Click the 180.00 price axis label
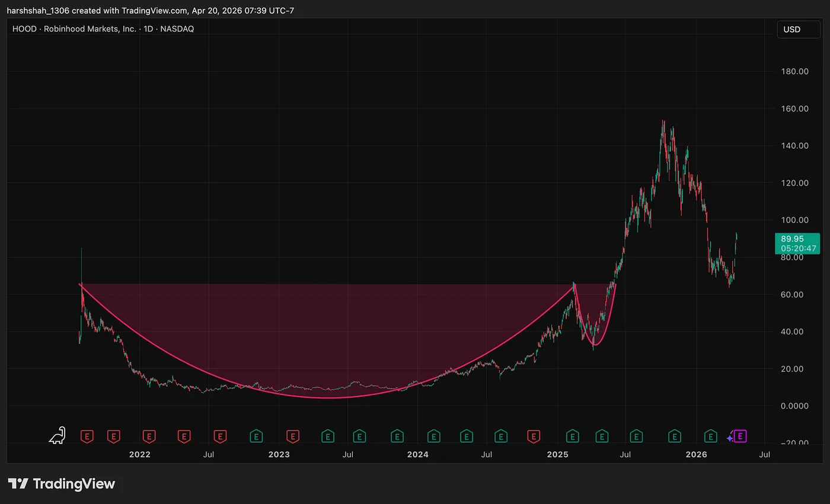This screenshot has height=504, width=830. point(795,72)
